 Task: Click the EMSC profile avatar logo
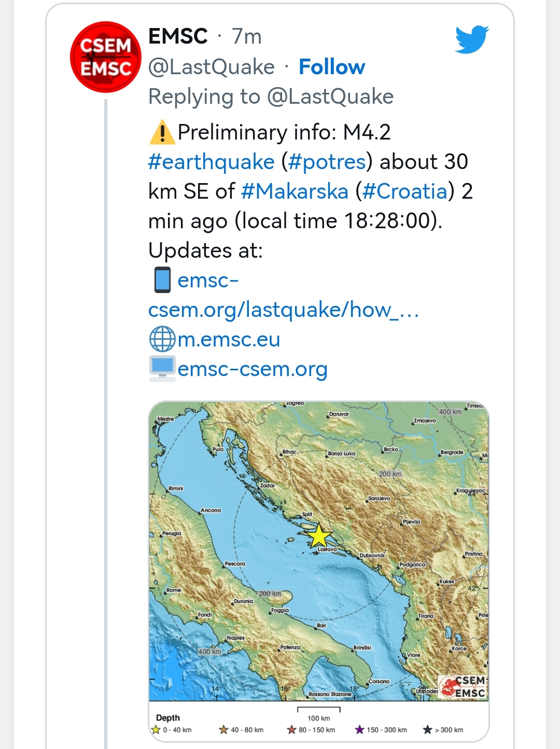[106, 57]
